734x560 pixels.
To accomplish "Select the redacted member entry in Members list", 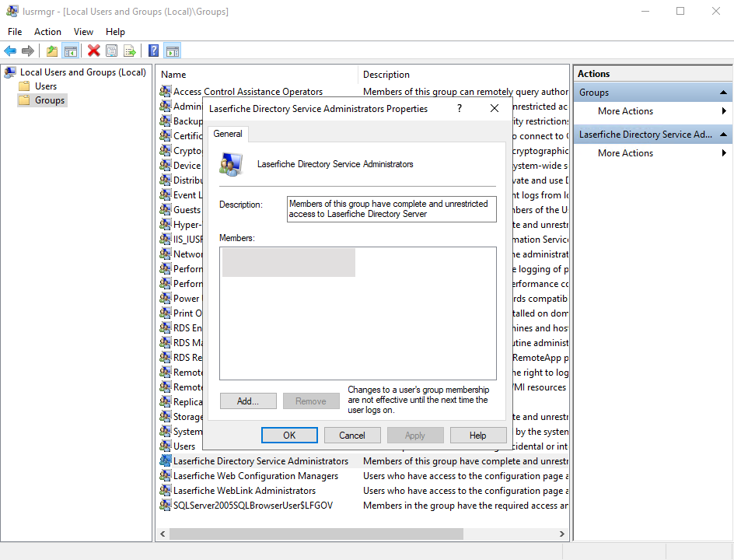I will (x=288, y=263).
